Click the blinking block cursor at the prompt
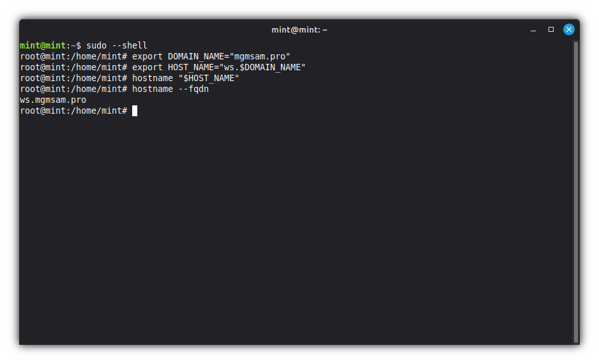Image resolution: width=599 pixels, height=364 pixels. [135, 111]
